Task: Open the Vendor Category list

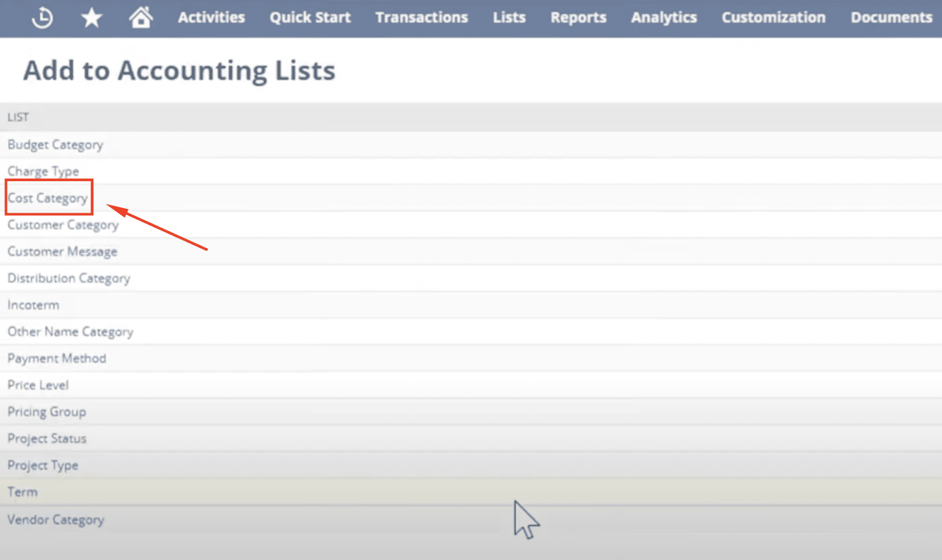Action: pos(56,520)
